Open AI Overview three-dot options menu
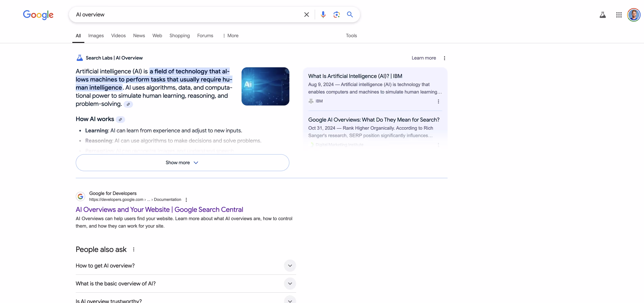The width and height of the screenshot is (644, 303). (x=444, y=58)
